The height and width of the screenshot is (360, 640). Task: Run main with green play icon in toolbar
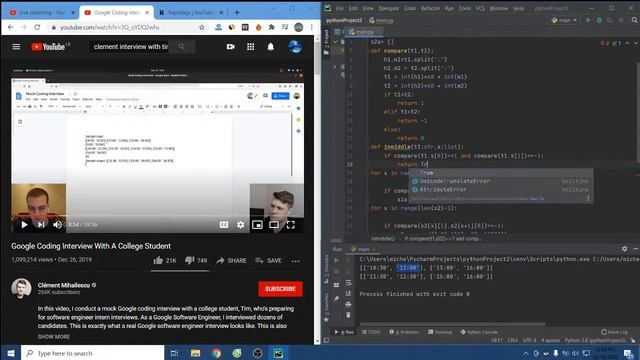coord(588,20)
